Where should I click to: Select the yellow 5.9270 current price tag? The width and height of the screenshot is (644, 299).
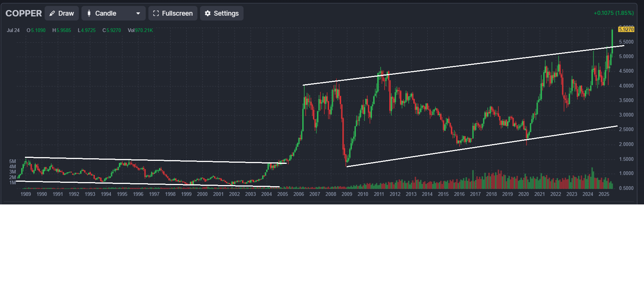click(626, 29)
